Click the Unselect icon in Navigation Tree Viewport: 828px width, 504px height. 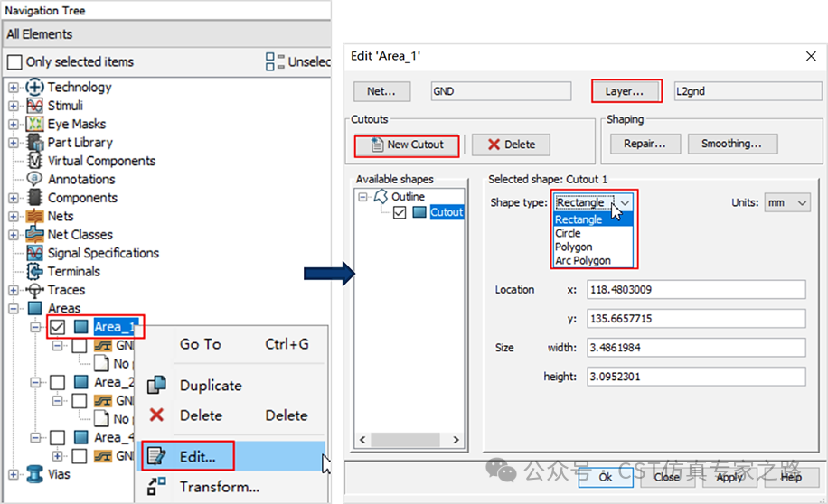point(275,61)
